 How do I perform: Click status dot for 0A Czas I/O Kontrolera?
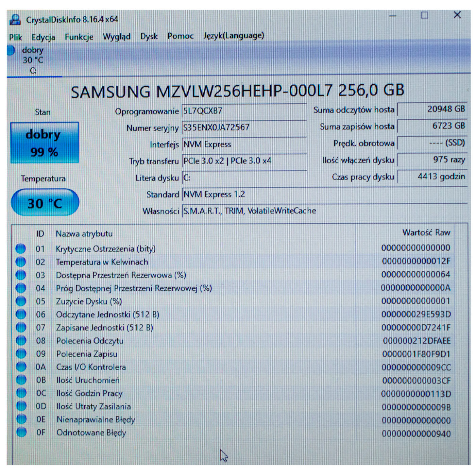(x=21, y=367)
